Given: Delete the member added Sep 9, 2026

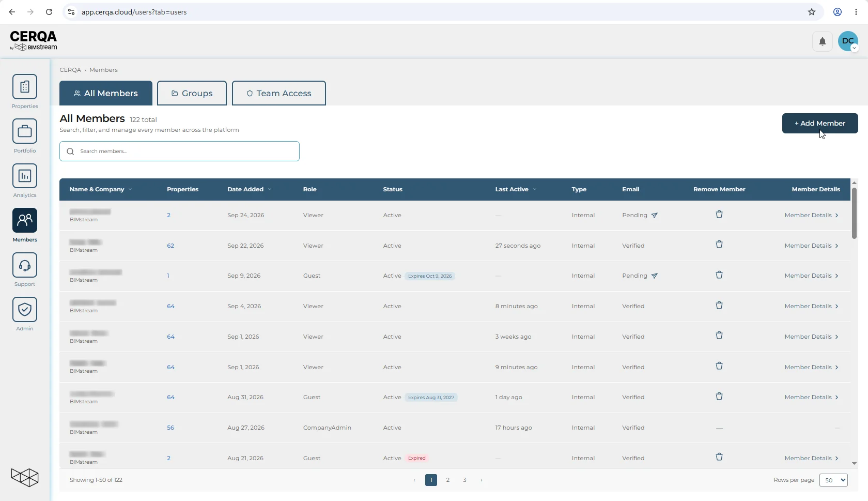Looking at the screenshot, I should coord(719,275).
